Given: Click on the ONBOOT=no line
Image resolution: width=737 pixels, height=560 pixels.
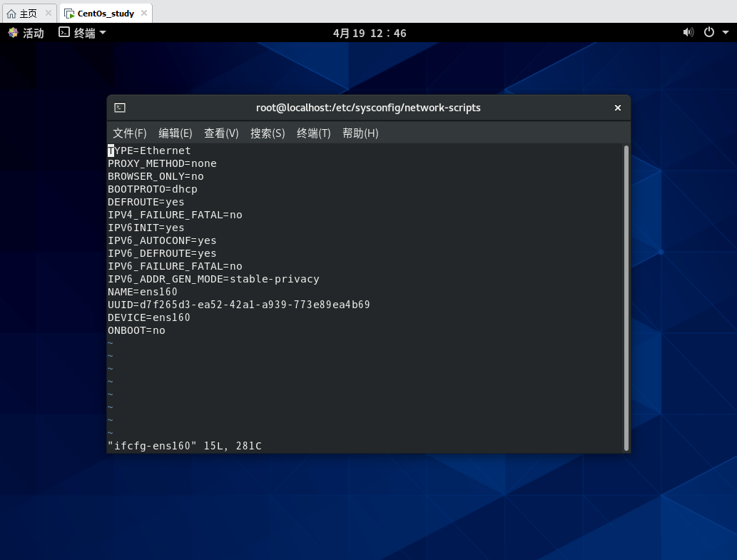Looking at the screenshot, I should coord(136,330).
